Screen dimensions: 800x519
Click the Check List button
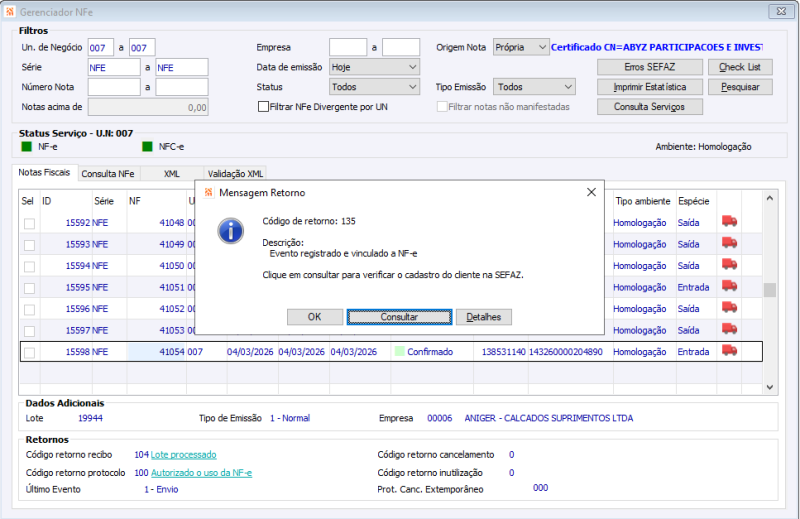pyautogui.click(x=740, y=67)
